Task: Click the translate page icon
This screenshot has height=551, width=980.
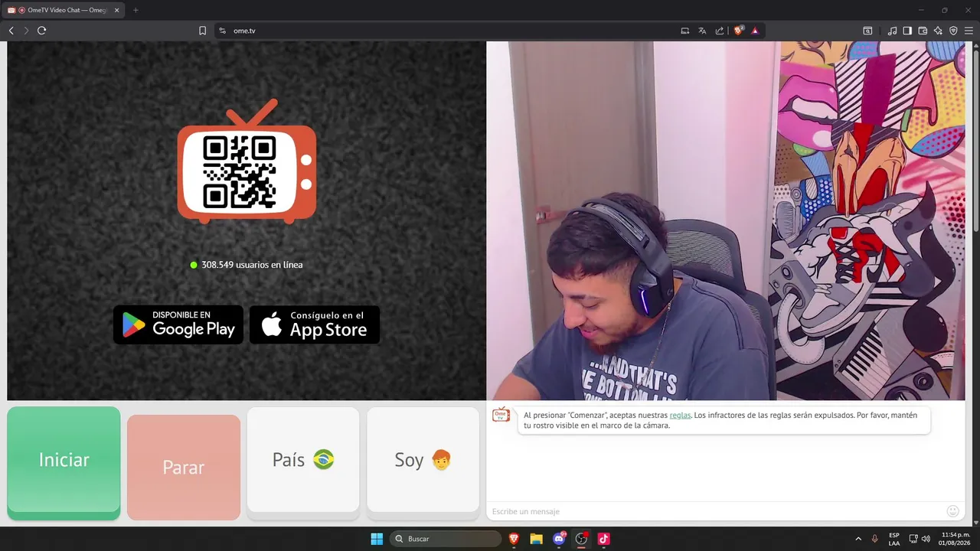Action: tap(702, 31)
